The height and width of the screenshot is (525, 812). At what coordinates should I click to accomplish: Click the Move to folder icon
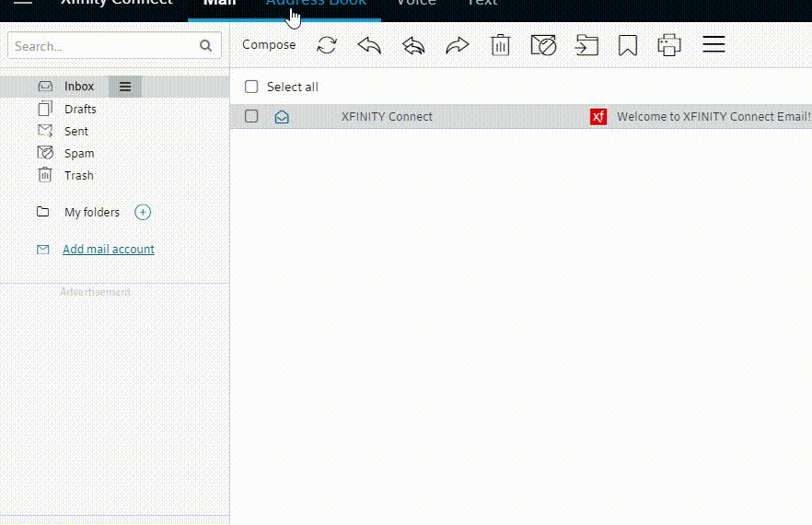[x=586, y=45]
